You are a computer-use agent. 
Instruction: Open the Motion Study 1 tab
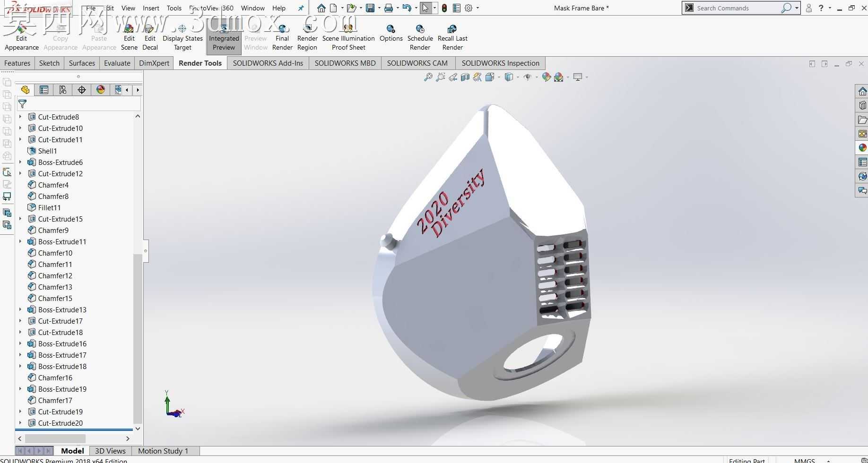click(x=163, y=451)
